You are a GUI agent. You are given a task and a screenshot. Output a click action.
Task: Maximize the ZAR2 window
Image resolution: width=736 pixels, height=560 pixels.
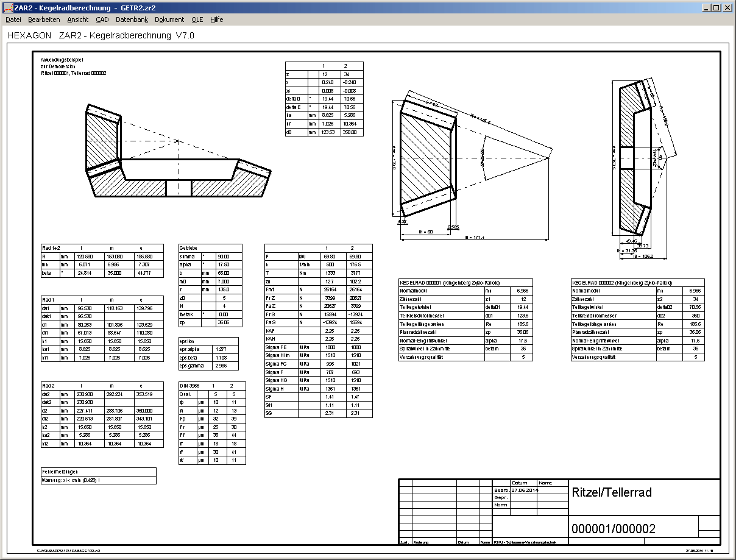(717, 8)
